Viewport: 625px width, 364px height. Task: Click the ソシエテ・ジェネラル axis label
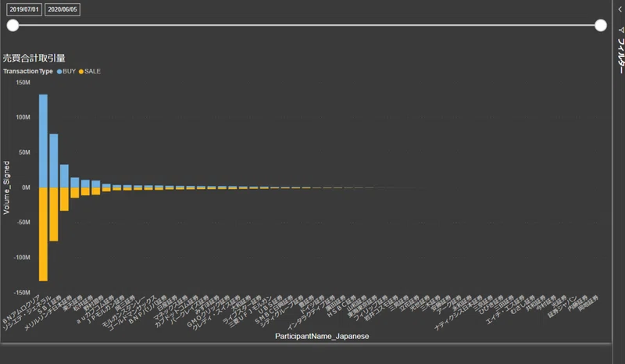click(27, 313)
